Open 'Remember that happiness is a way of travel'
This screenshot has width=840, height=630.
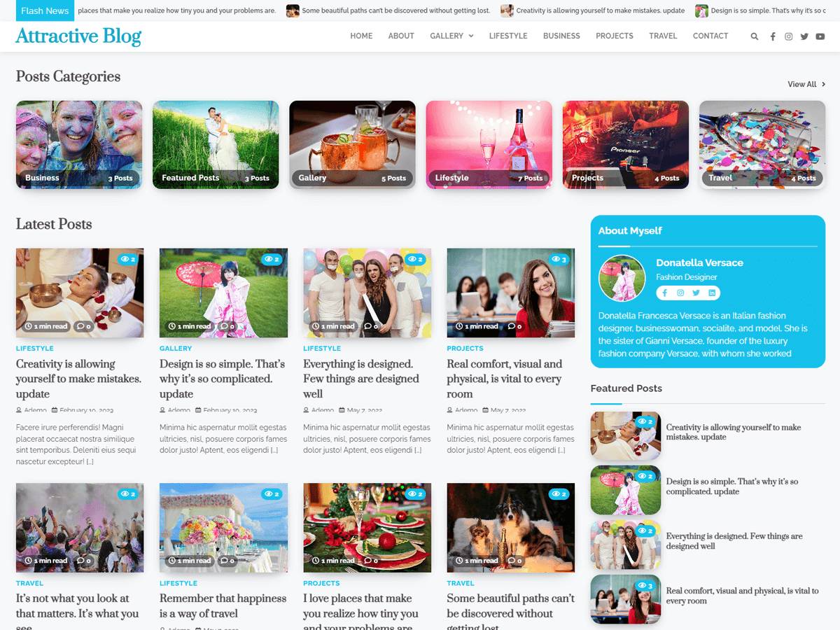coord(223,606)
